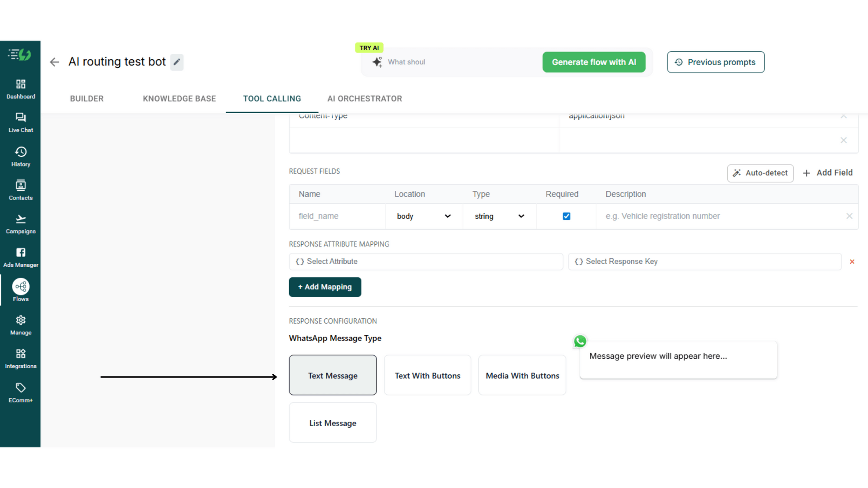868x488 pixels.
Task: Open Integrations in the sidebar
Action: tap(20, 354)
